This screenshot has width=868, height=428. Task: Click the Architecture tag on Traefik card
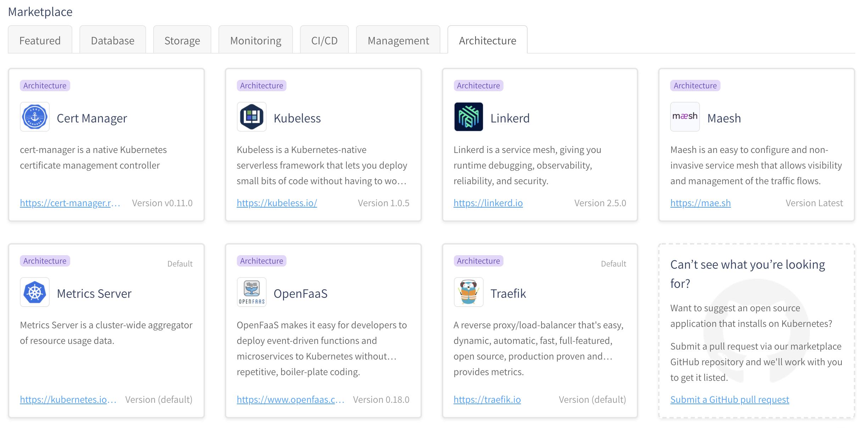tap(478, 261)
